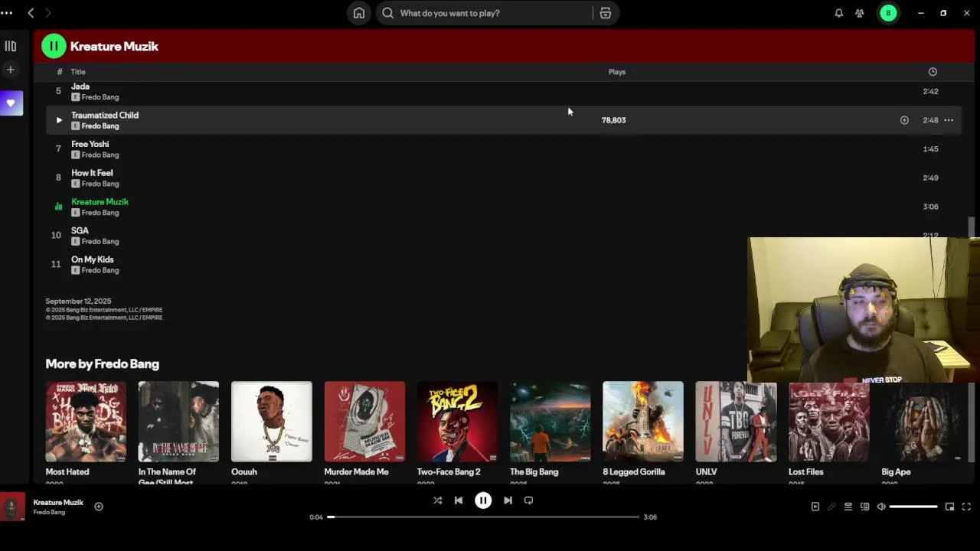Screen dimensions: 980x551
Task: Open the green profile 'B' avatar menu
Action: coord(888,13)
